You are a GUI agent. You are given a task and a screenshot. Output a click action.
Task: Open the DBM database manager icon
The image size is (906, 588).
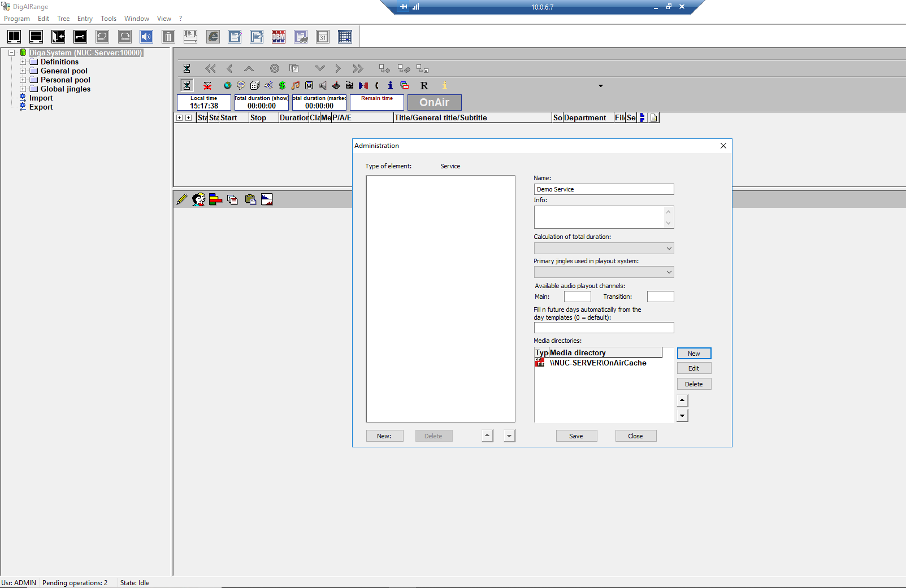click(279, 37)
